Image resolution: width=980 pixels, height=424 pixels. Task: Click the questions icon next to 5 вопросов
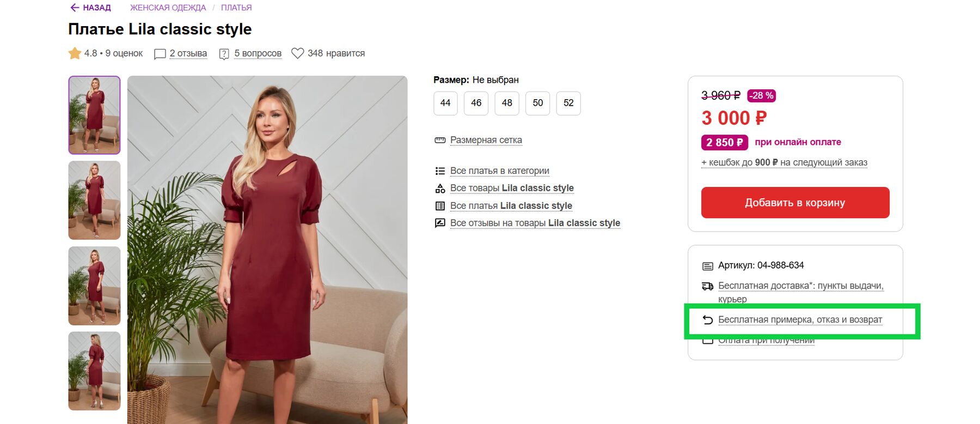224,54
